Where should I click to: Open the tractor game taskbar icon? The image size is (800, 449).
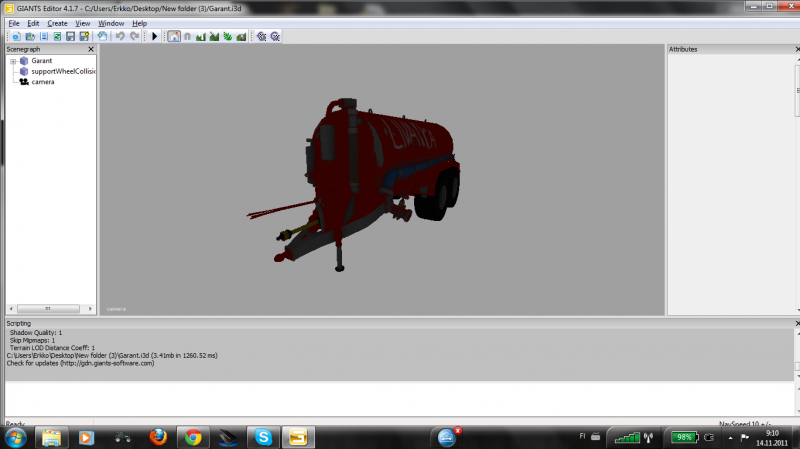tap(122, 438)
